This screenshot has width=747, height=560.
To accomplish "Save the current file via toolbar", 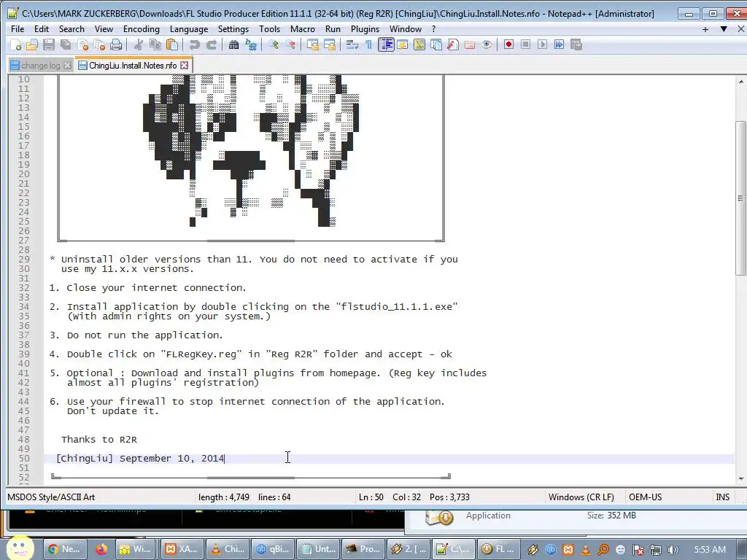I will (49, 44).
